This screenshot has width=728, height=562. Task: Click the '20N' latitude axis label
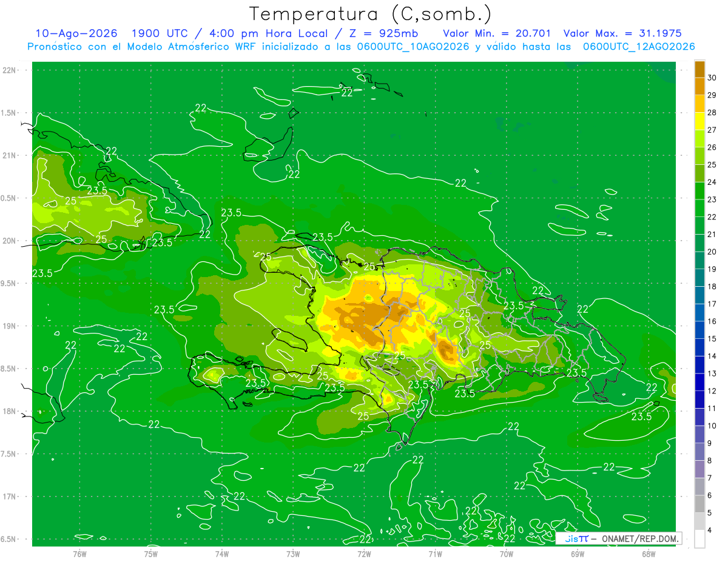(x=9, y=241)
